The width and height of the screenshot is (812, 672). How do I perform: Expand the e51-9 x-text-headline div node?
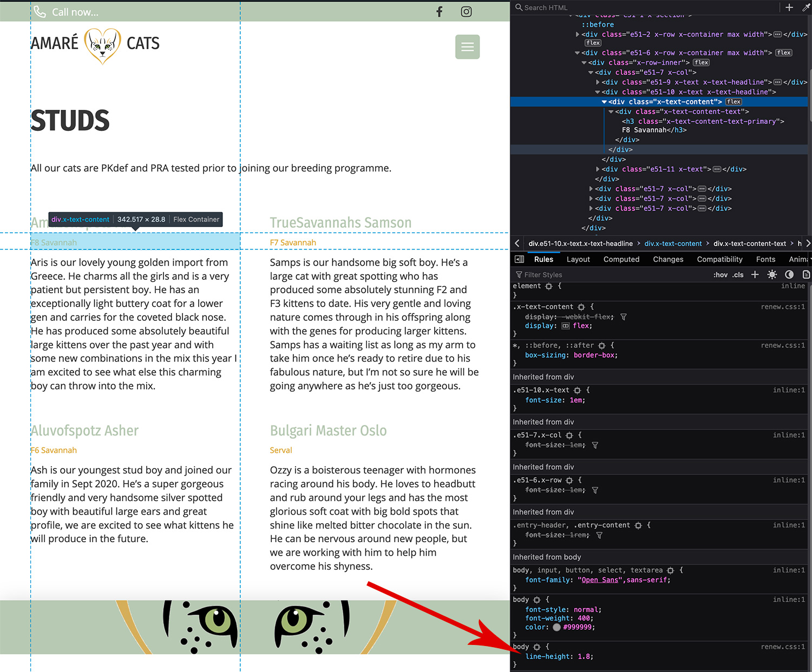click(598, 82)
